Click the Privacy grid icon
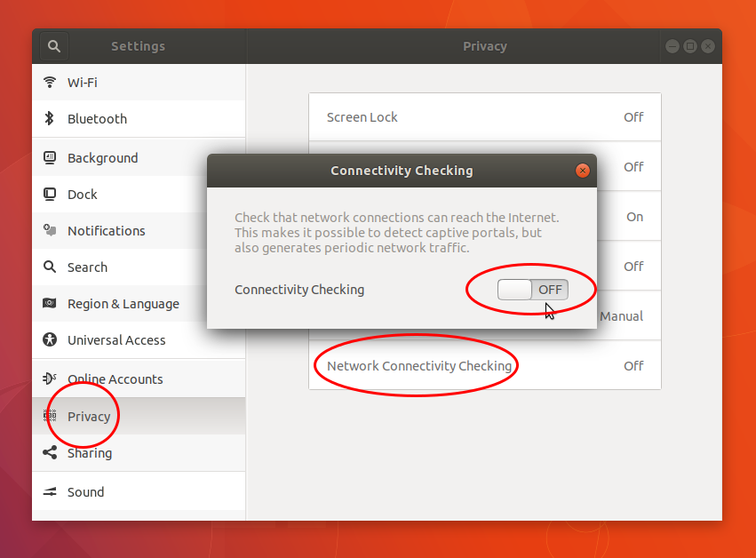756x558 pixels. pos(49,415)
